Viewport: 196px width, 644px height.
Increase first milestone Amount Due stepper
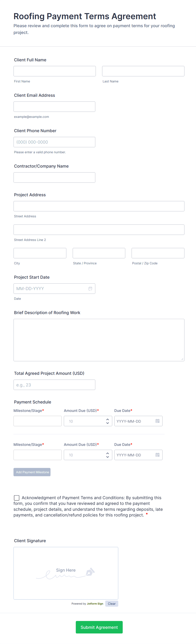click(107, 419)
